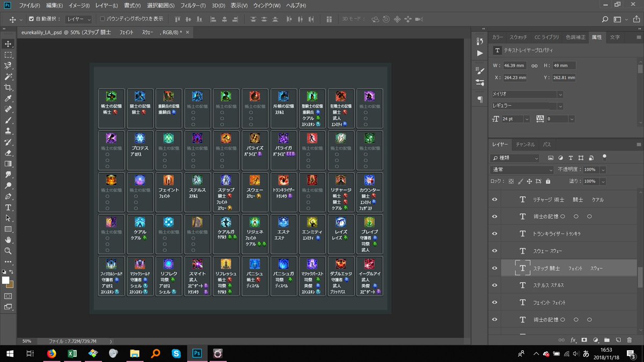Select the Brush tool
Screen dimensions: 644x362
click(8, 120)
